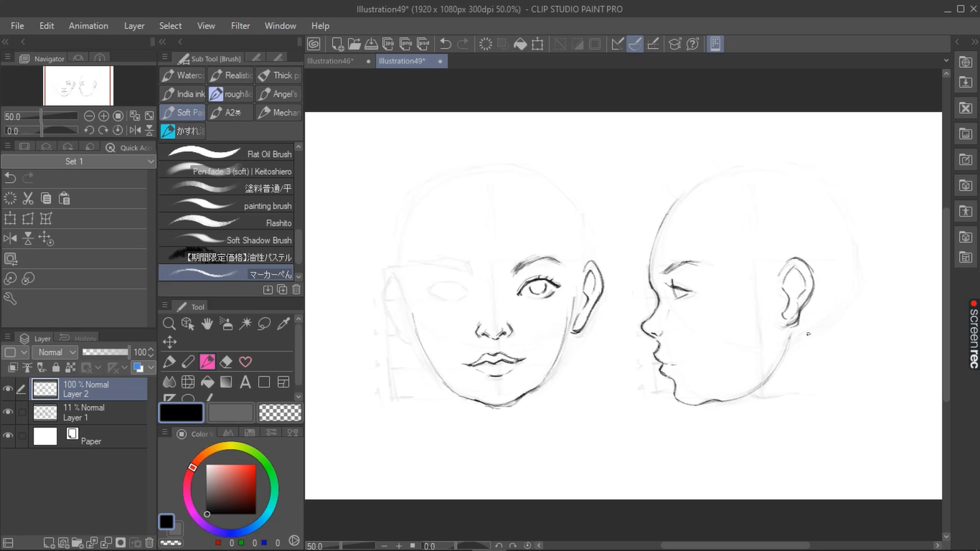This screenshot has height=551, width=980.
Task: Flip the navigator view horizontally
Action: 135,131
